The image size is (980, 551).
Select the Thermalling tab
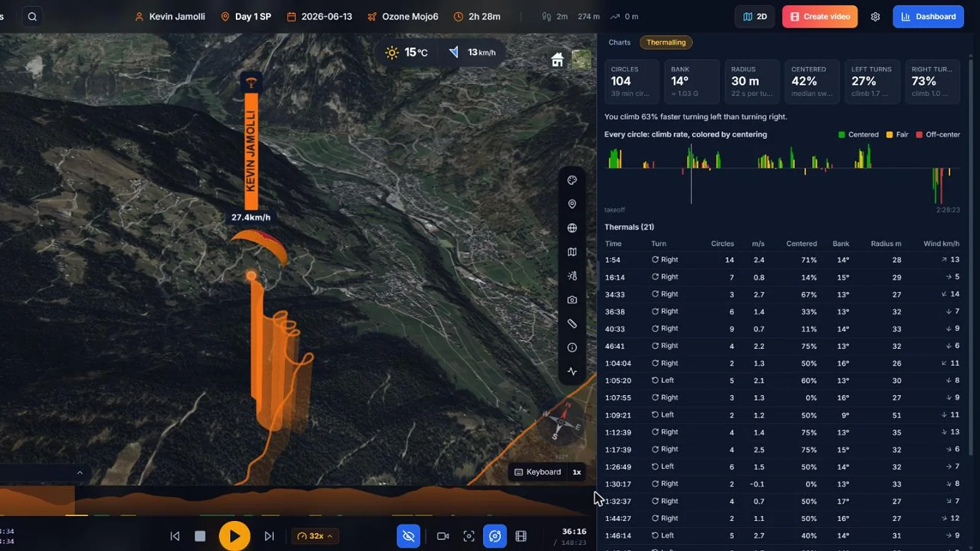(666, 42)
